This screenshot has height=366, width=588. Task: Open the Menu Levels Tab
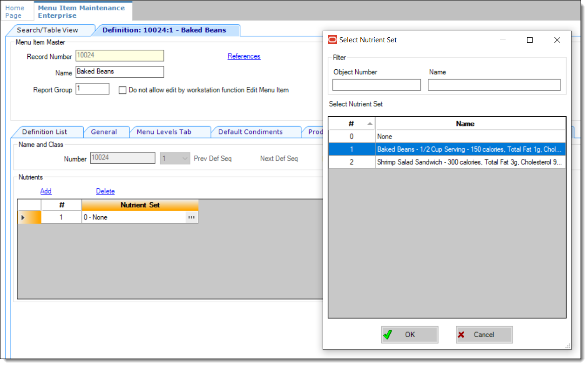point(164,132)
